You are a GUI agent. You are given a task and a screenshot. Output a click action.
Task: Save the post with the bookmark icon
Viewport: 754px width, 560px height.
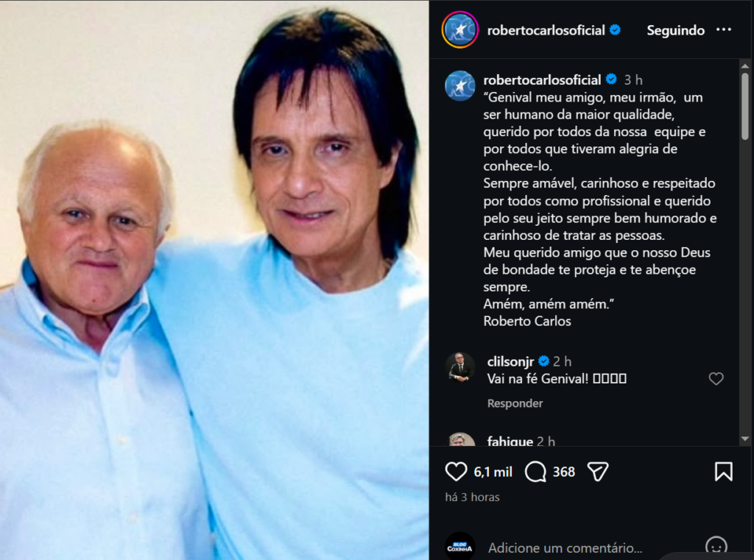723,472
